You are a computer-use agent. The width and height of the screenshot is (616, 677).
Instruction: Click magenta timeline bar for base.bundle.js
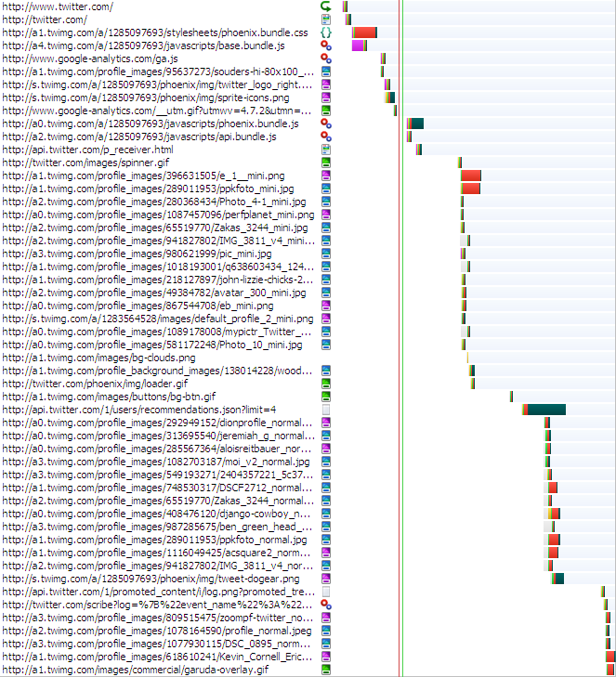358,46
